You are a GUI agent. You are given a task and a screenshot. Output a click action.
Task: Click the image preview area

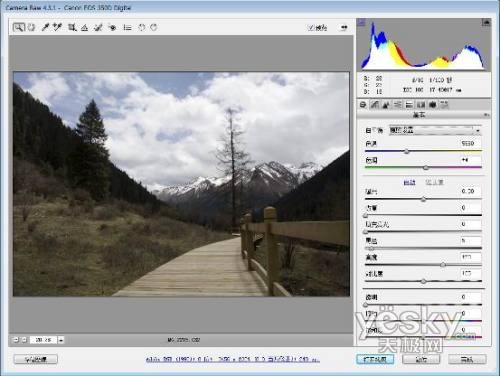[182, 184]
